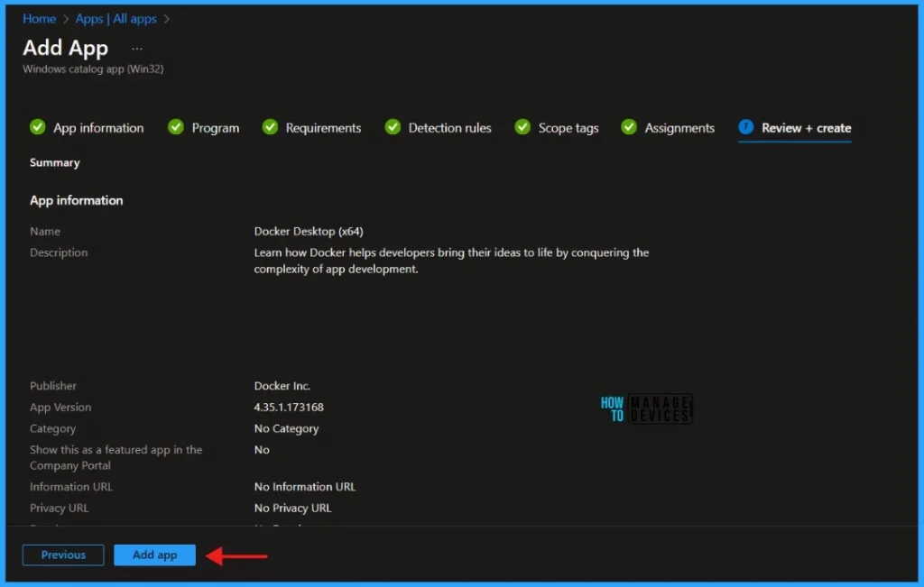Viewport: 924px width, 587px height.
Task: Click the green check icon beside Scope tags
Action: pyautogui.click(x=522, y=126)
